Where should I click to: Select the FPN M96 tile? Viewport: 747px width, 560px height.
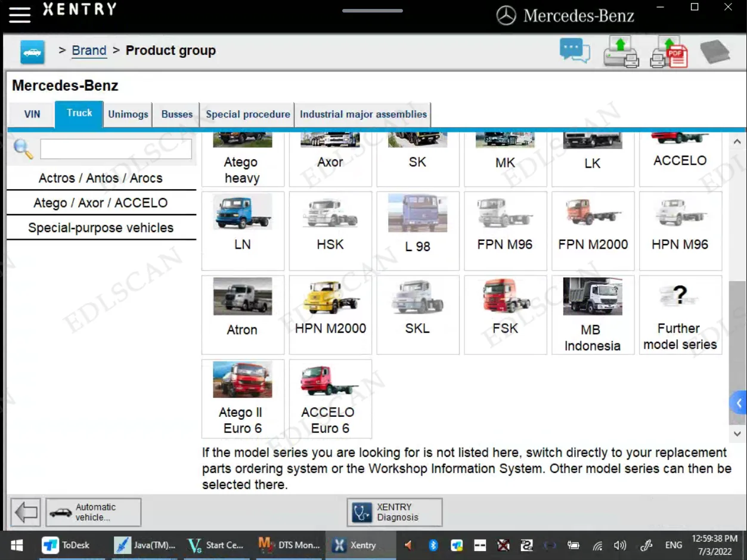point(505,231)
